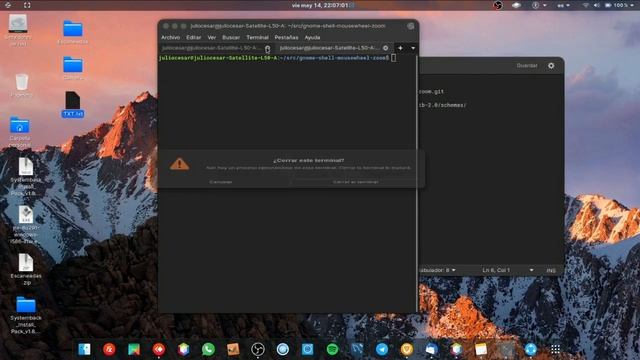Open the FileZilla icon in the dock

[109, 349]
